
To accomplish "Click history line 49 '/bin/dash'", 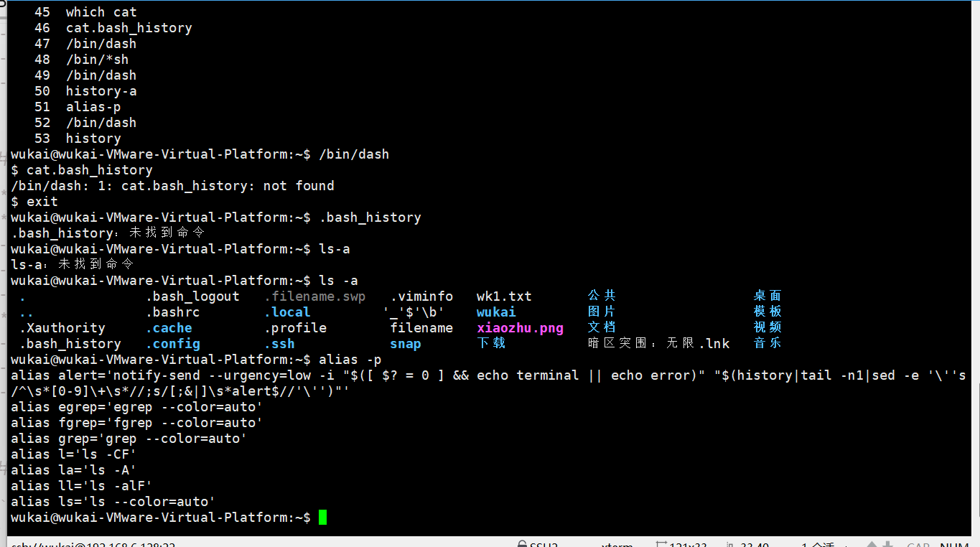I will (x=85, y=75).
